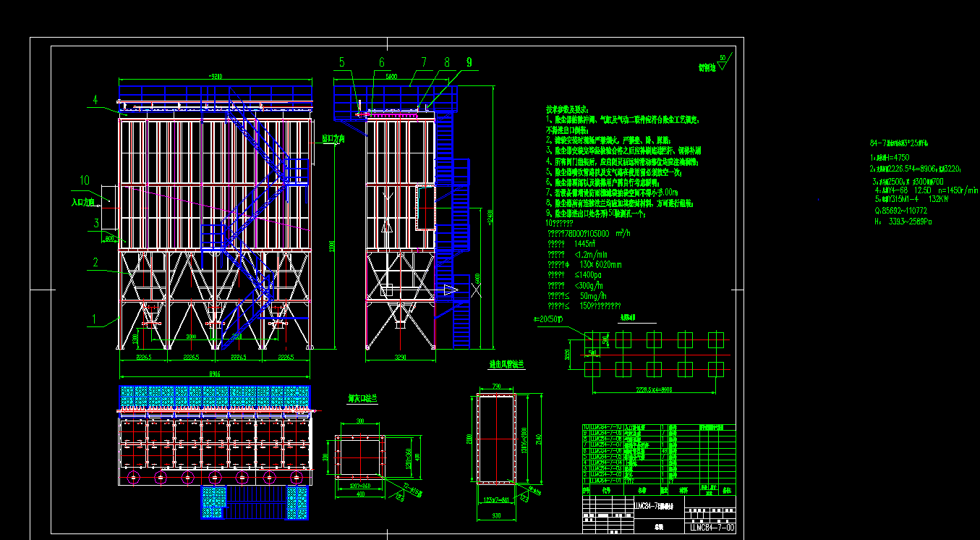
Task: Click part balloon number 10 at the inlet
Action: 85,180
